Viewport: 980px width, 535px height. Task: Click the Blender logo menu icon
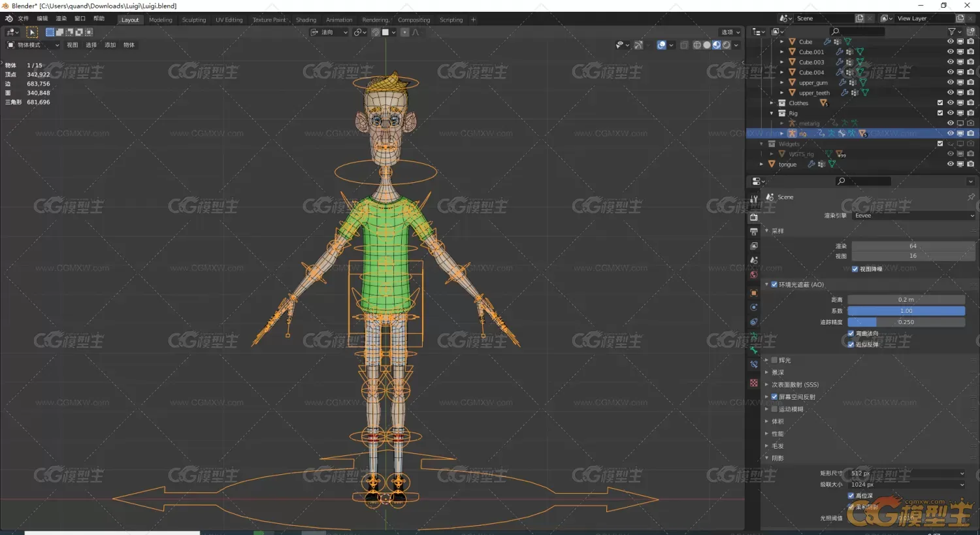pos(9,19)
